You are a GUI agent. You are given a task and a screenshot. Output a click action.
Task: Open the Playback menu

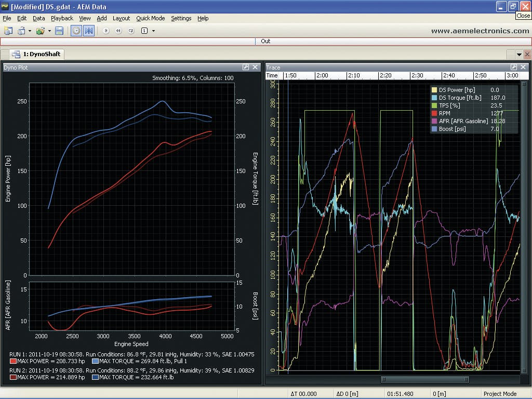click(x=62, y=18)
